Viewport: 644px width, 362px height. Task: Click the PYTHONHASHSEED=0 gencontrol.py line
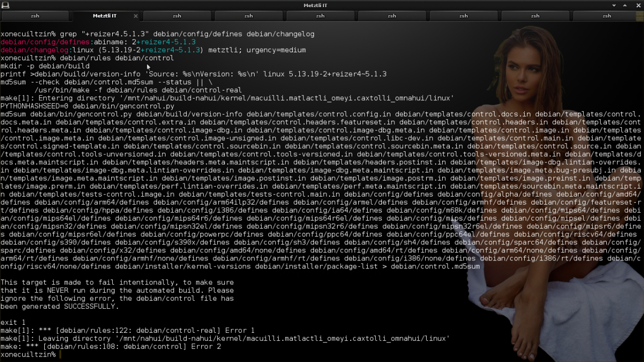pos(88,107)
